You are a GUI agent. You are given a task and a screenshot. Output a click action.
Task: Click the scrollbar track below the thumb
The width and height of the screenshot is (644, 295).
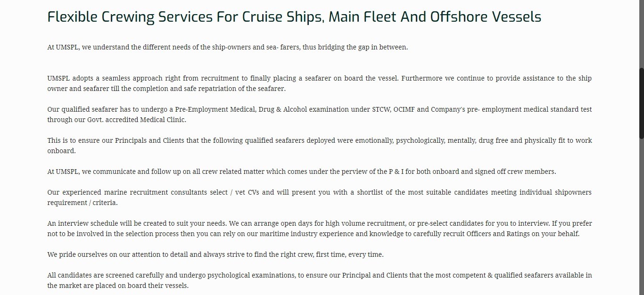click(x=641, y=217)
